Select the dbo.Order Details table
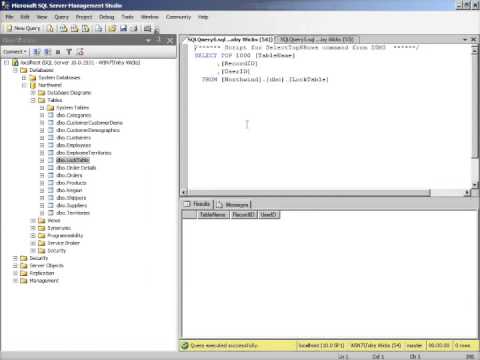This screenshot has width=480, height=360. 76,168
